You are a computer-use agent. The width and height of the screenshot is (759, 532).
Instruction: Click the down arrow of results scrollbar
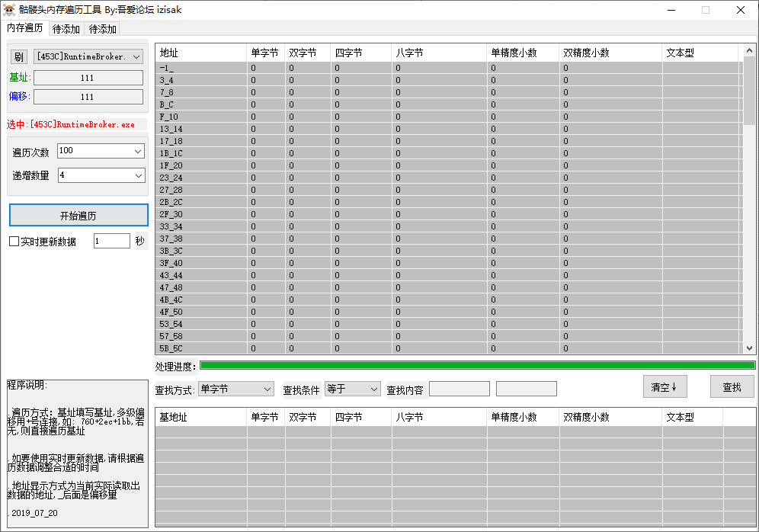pos(749,348)
